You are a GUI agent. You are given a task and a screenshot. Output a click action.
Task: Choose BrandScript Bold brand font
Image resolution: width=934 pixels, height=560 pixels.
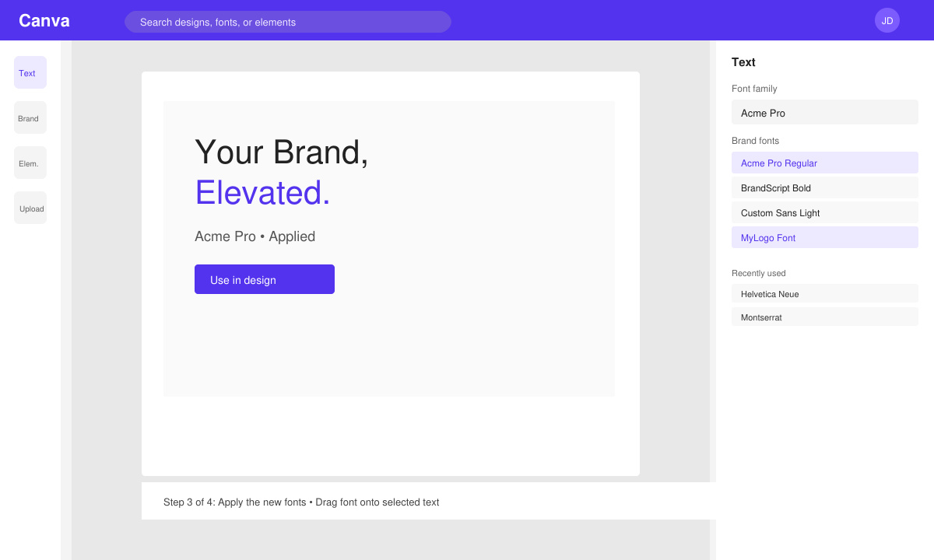coord(825,187)
